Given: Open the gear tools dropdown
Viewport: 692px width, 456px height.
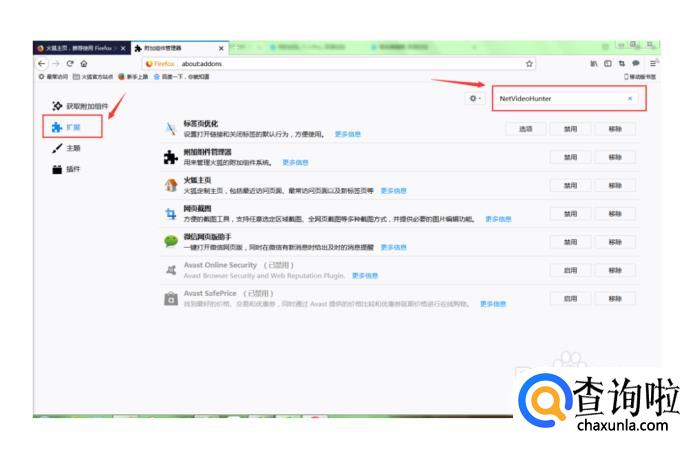Looking at the screenshot, I should (x=475, y=98).
